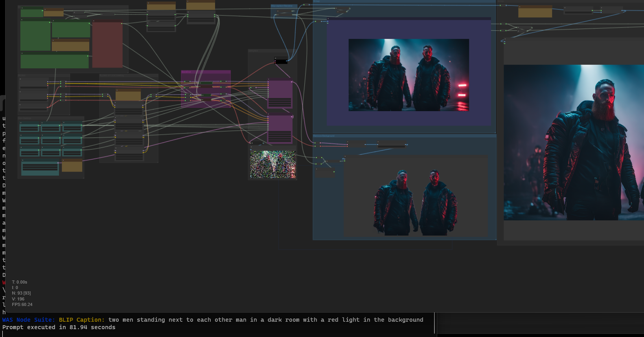Select the lower purple sampler node
This screenshot has height=337, width=644.
coord(280,129)
